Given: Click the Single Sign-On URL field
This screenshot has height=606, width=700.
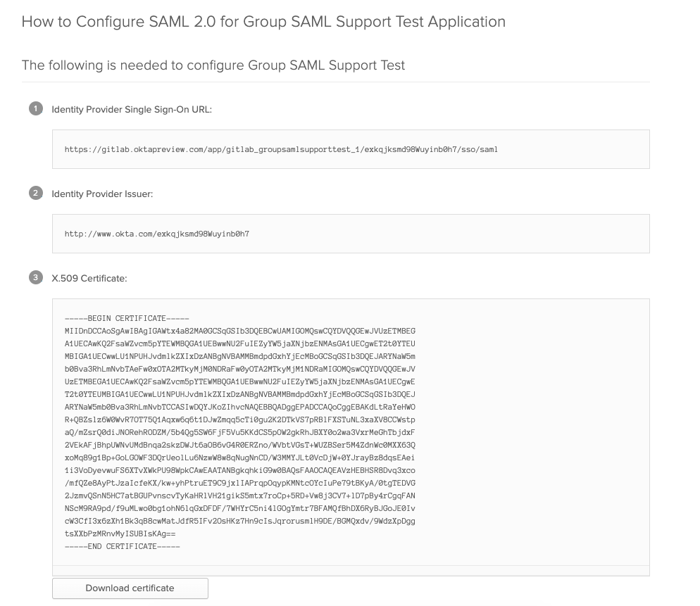Looking at the screenshot, I should (x=351, y=149).
